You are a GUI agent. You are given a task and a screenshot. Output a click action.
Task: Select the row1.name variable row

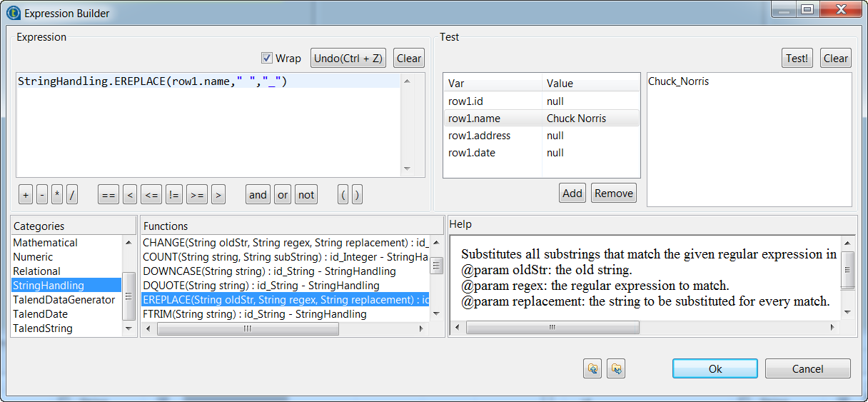point(541,119)
